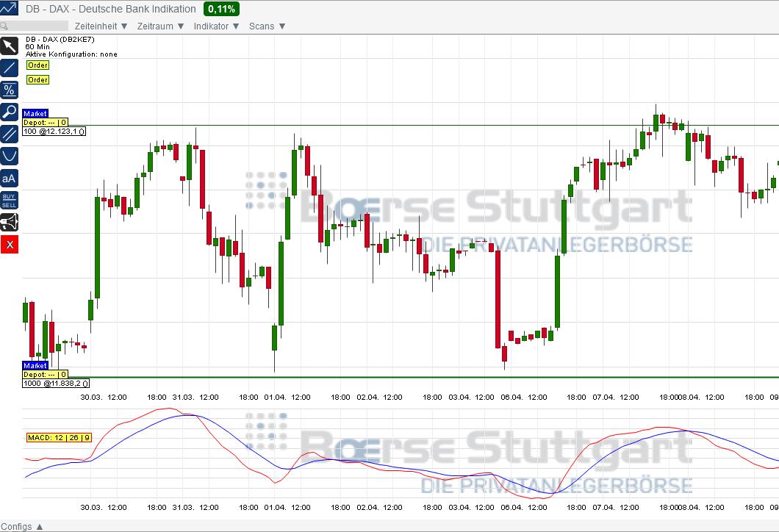
Task: Click the red X delete icon
Action: (x=9, y=244)
